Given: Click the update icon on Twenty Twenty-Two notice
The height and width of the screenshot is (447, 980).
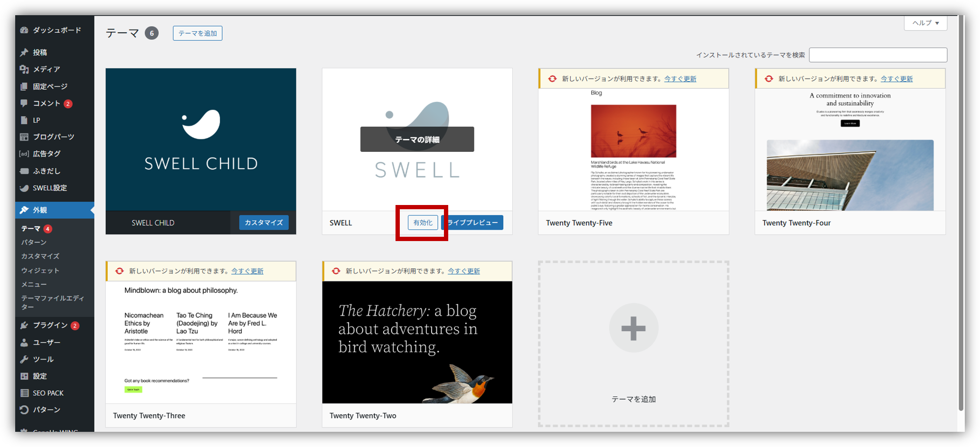Looking at the screenshot, I should point(336,271).
